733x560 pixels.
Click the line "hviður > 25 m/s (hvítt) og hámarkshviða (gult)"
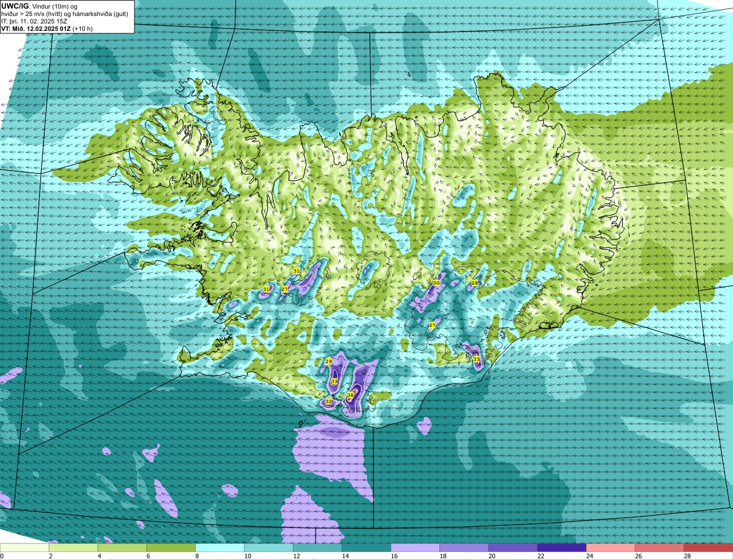tap(65, 13)
